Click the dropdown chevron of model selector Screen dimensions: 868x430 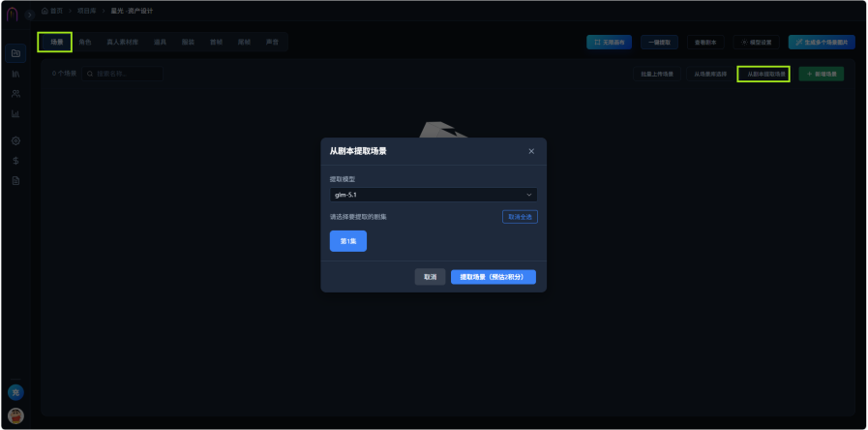click(x=528, y=195)
